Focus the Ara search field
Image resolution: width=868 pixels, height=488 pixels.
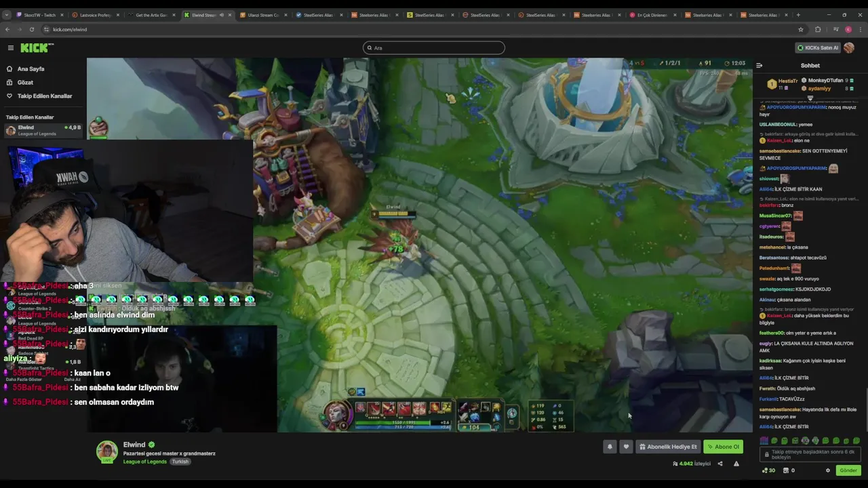point(434,47)
